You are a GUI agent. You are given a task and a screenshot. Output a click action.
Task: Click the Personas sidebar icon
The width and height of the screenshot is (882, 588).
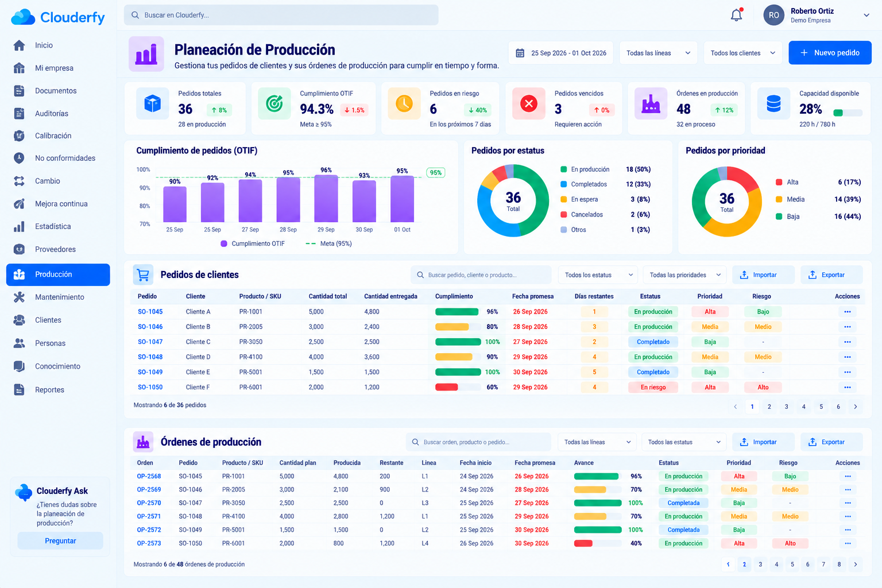19,343
